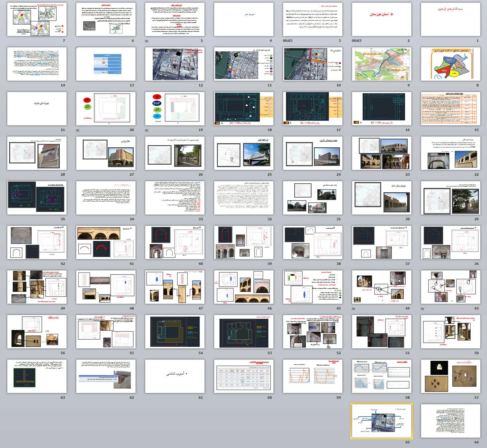The width and height of the screenshot is (487, 448).
Task: Click the 00:03 timing under slide 2
Action: click(356, 41)
